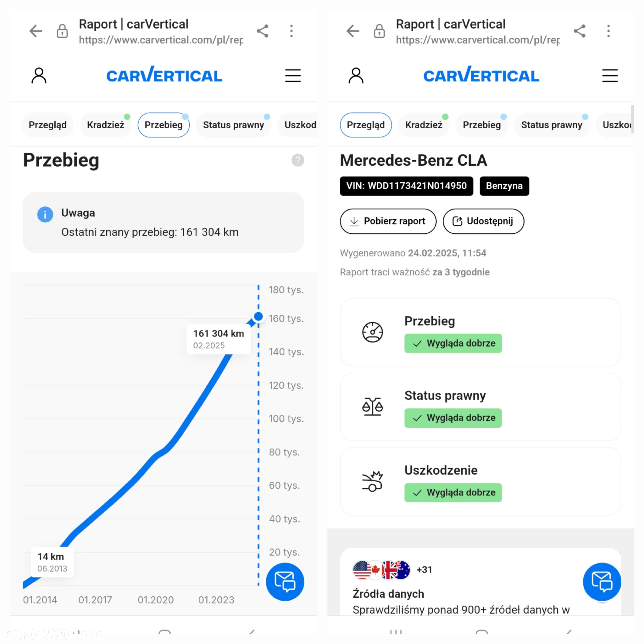Click Pobierz raport button

[x=388, y=221]
